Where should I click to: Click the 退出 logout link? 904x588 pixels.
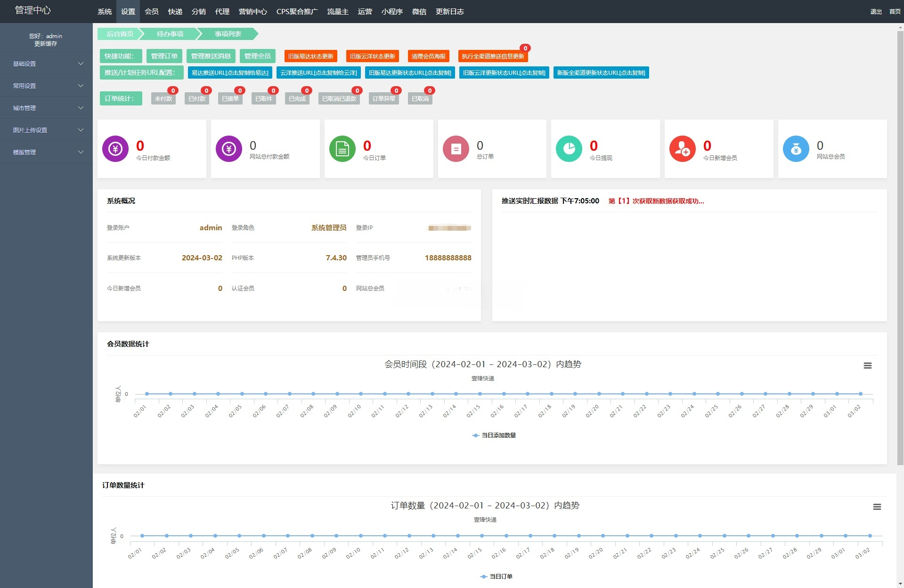875,11
